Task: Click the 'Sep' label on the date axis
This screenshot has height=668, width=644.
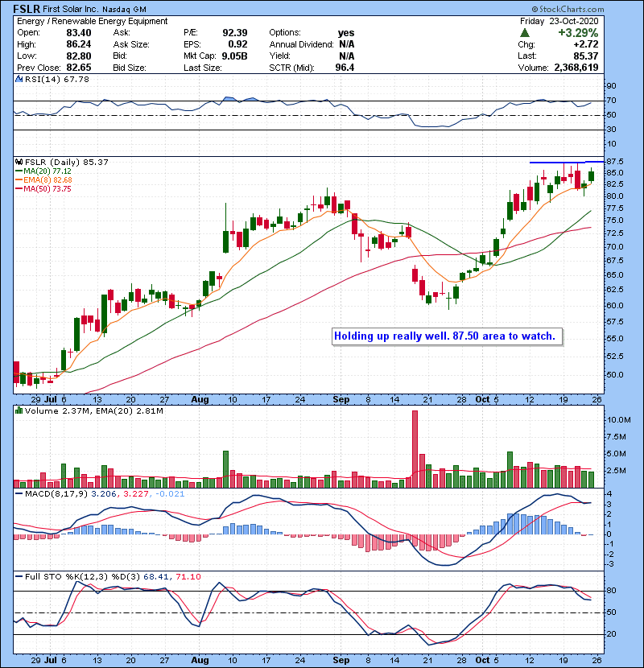Action: pyautogui.click(x=340, y=398)
